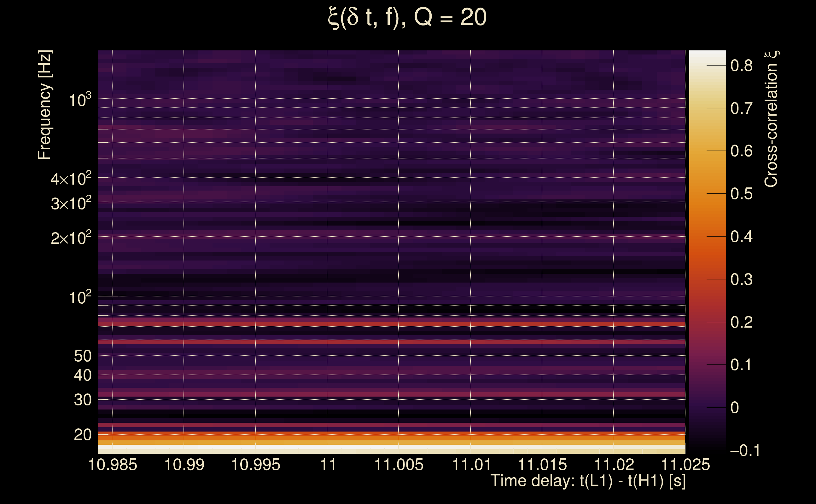Click the bright white band at the plot bottom
This screenshot has height=504, width=816.
coord(390,447)
